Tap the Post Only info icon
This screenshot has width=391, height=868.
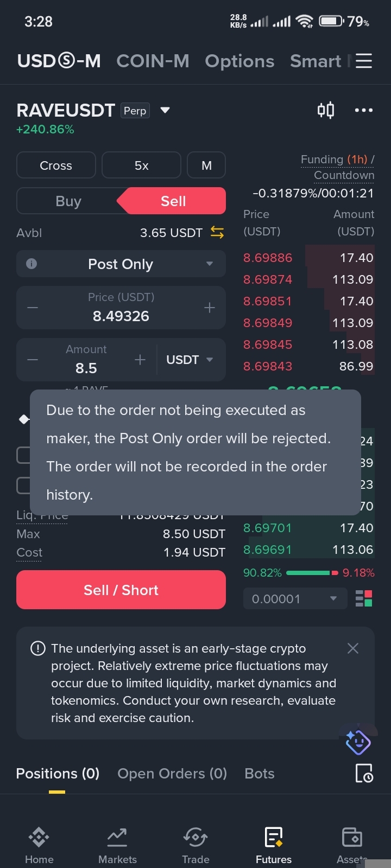pyautogui.click(x=31, y=264)
